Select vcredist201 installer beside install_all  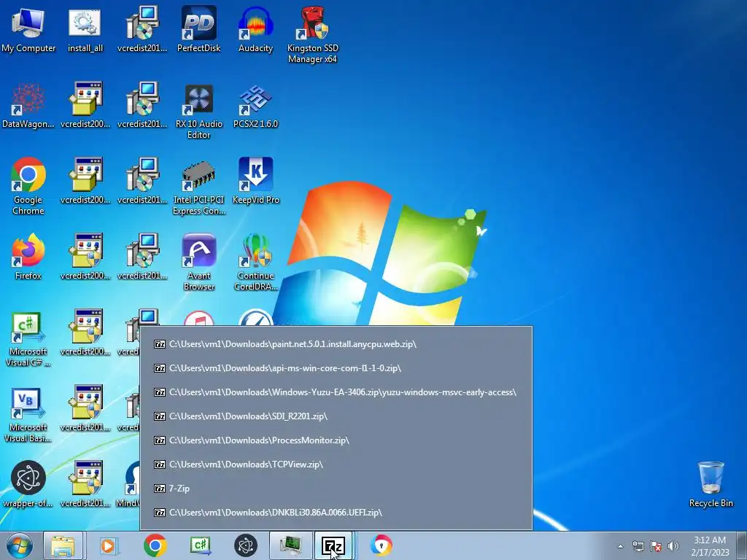coord(142,28)
